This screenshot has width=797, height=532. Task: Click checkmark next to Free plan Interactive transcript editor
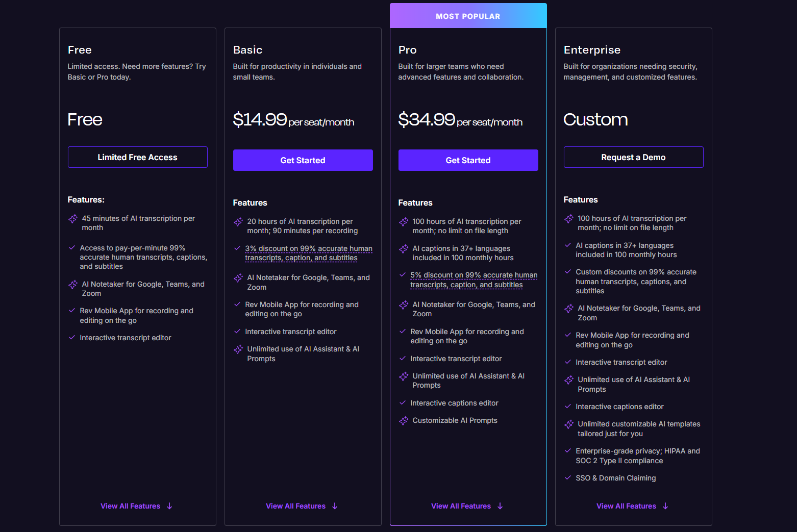[x=72, y=338]
